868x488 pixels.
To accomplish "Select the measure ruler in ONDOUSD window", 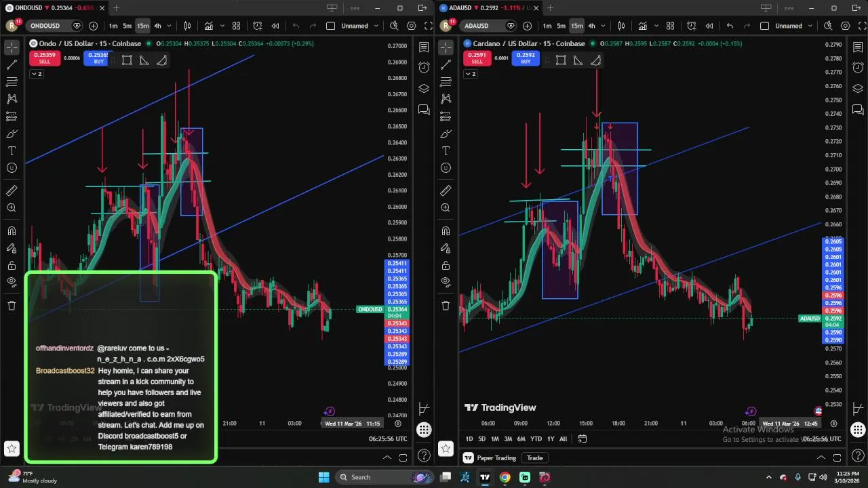I will click(12, 191).
